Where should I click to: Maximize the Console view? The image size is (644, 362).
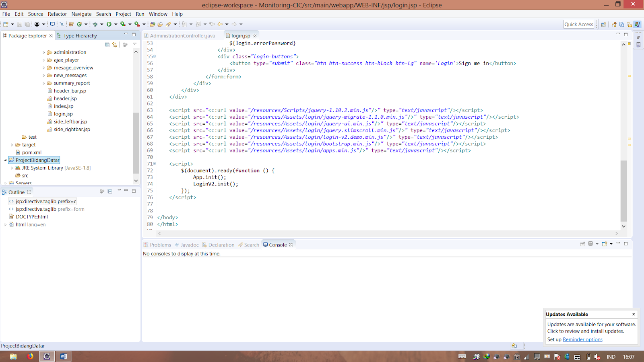tap(625, 244)
